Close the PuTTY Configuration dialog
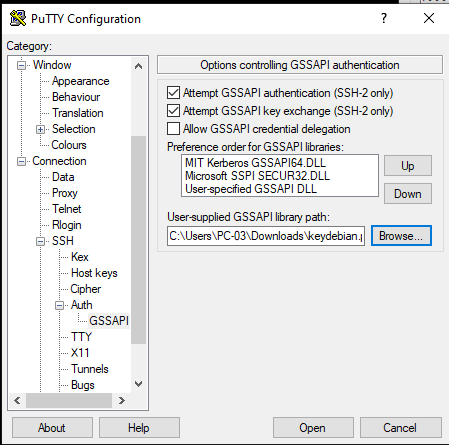This screenshot has width=449, height=445. [x=429, y=18]
